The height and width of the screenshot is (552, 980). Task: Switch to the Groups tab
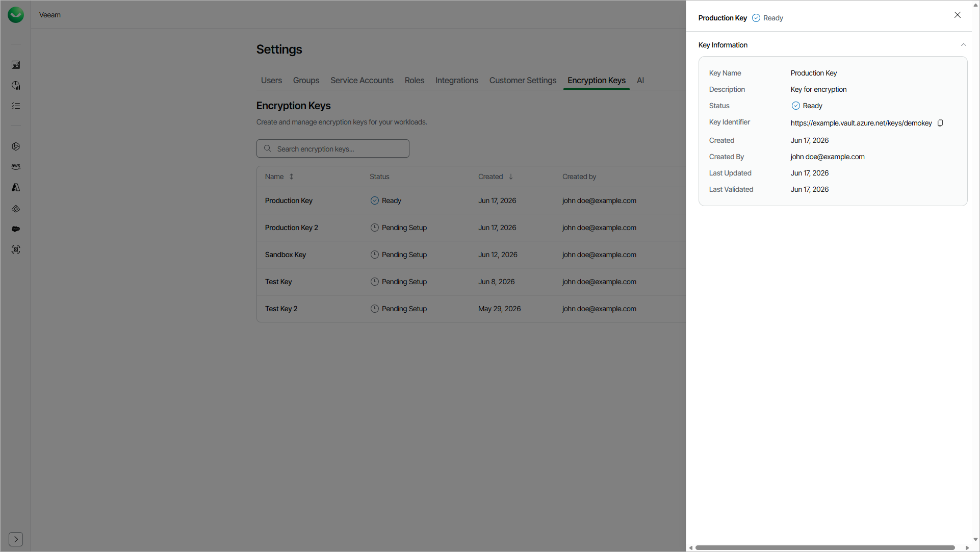[306, 80]
